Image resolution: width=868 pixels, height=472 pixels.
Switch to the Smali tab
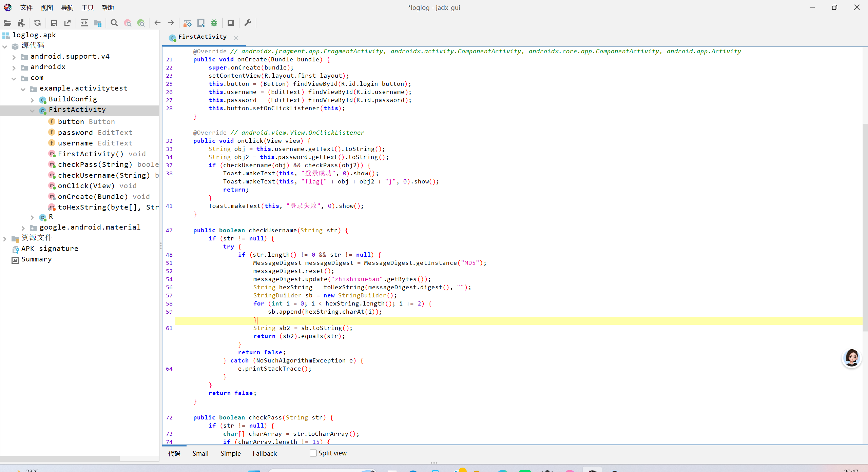click(200, 453)
